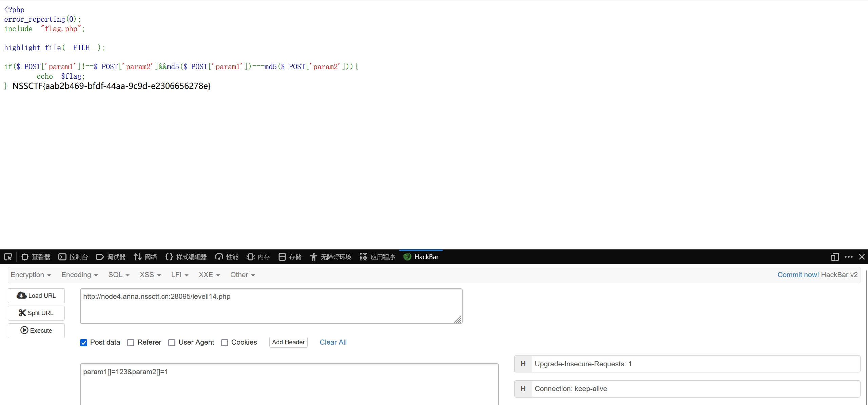The height and width of the screenshot is (405, 868).
Task: Enable the Cookies checkbox
Action: pyautogui.click(x=225, y=343)
